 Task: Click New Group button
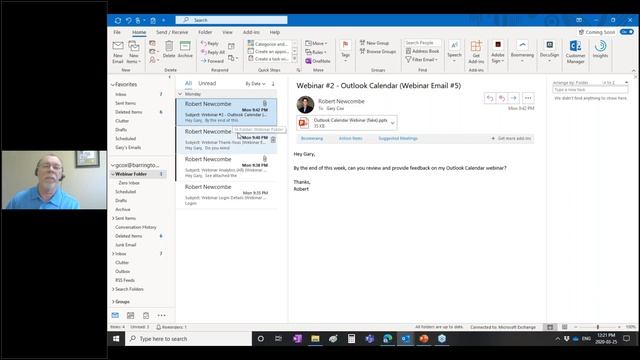tap(374, 43)
